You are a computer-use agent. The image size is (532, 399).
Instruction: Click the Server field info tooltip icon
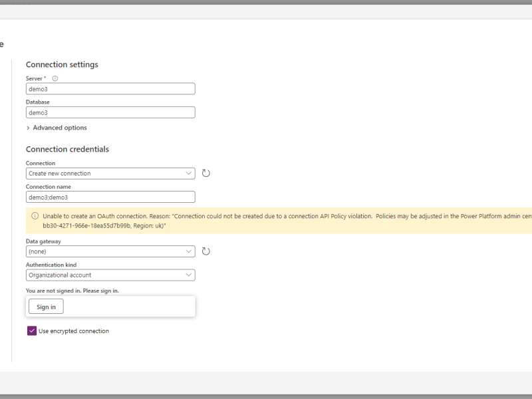55,78
